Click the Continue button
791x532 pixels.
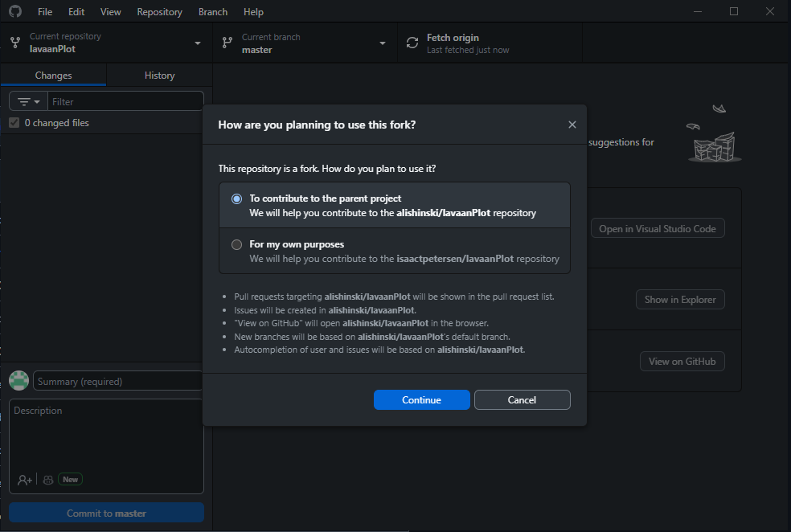pyautogui.click(x=422, y=400)
